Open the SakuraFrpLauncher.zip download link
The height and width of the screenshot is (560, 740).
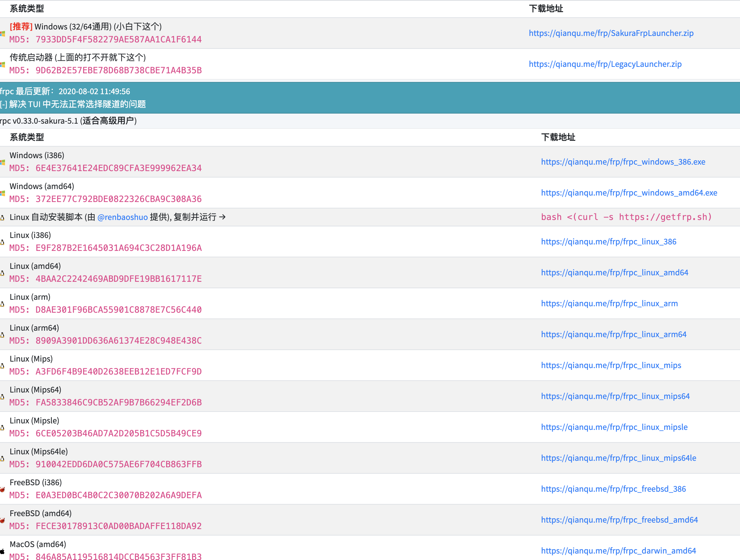tap(611, 33)
